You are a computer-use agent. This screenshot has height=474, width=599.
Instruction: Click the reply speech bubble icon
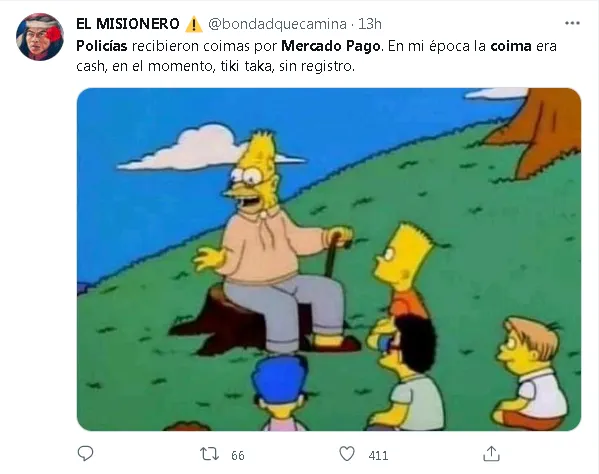85,453
